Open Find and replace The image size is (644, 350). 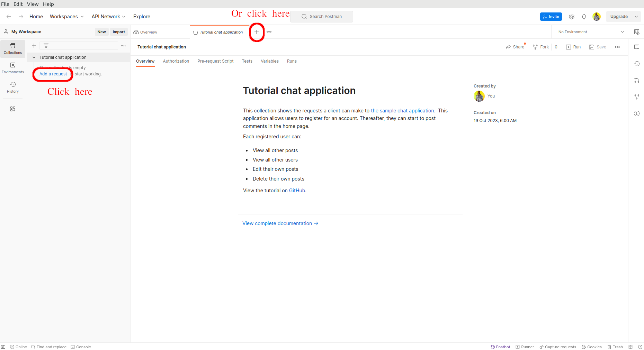[49, 347]
